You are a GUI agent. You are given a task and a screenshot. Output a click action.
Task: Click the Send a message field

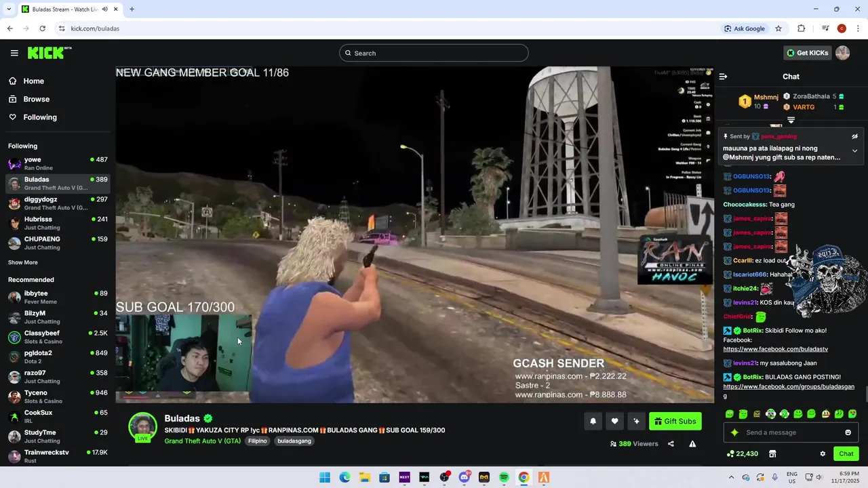pyautogui.click(x=790, y=432)
